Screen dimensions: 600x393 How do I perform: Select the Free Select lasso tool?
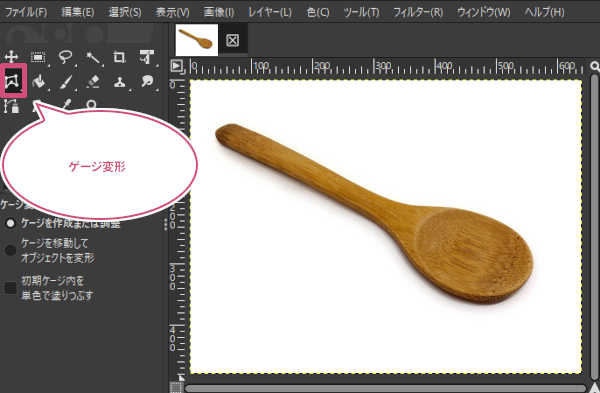pos(66,57)
